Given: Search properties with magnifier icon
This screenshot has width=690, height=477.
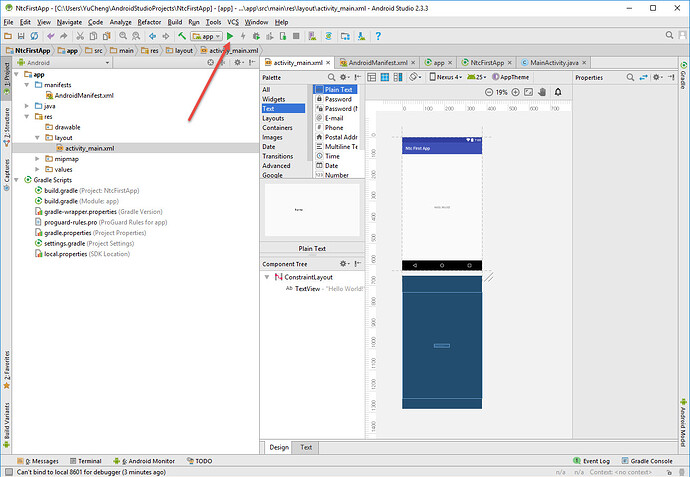Looking at the screenshot, I should pos(630,77).
